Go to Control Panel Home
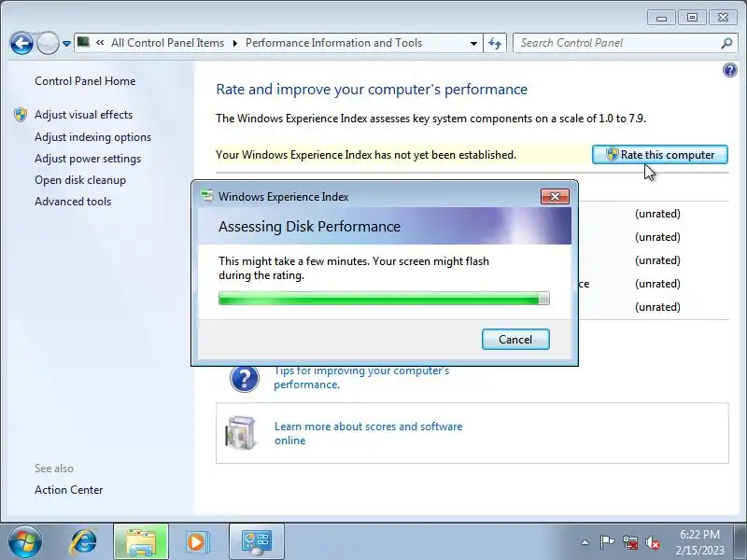This screenshot has height=560, width=747. click(x=85, y=81)
